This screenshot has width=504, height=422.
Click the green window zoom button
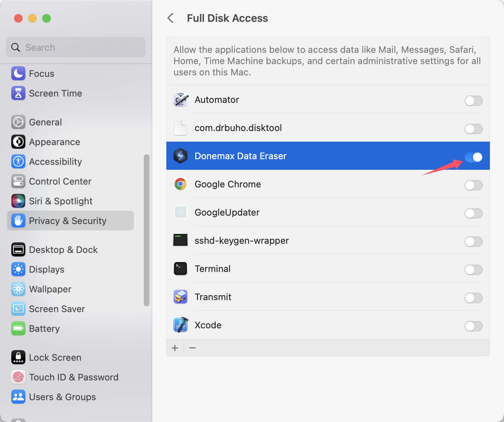tap(47, 18)
